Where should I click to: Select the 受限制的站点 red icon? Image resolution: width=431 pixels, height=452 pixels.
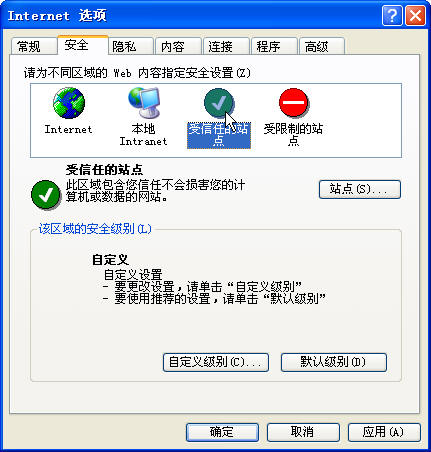point(294,103)
